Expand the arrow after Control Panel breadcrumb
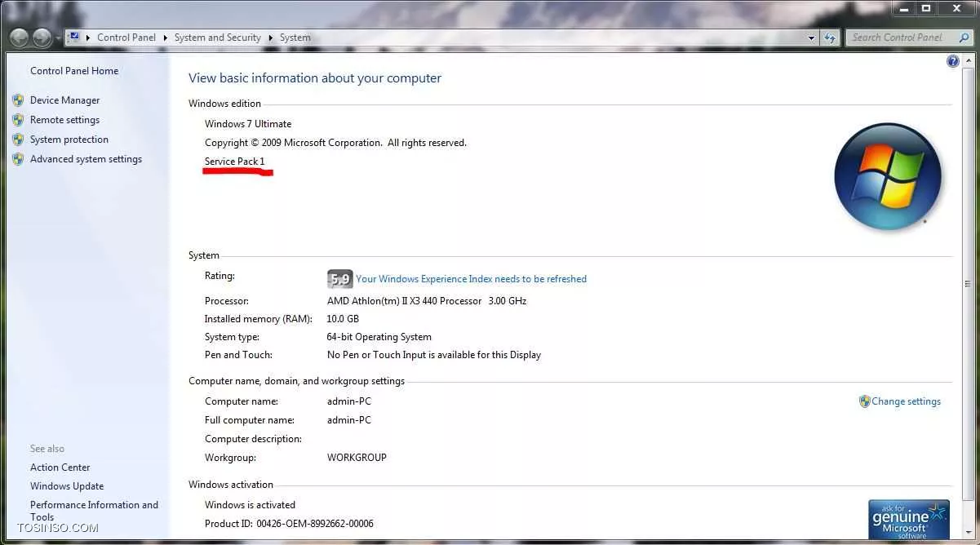 click(165, 38)
